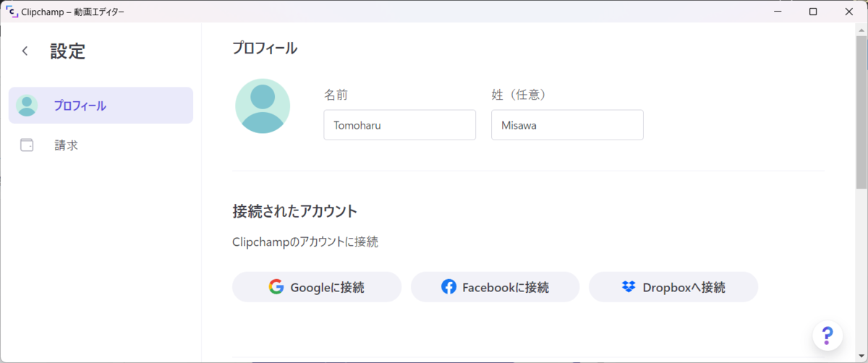
Task: Click the プロフィール page heading
Action: click(x=265, y=48)
